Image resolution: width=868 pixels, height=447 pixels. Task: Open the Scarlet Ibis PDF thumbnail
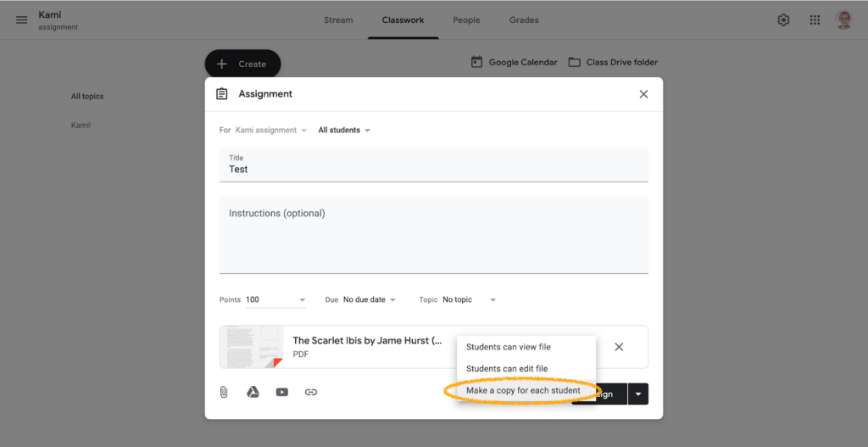click(251, 347)
